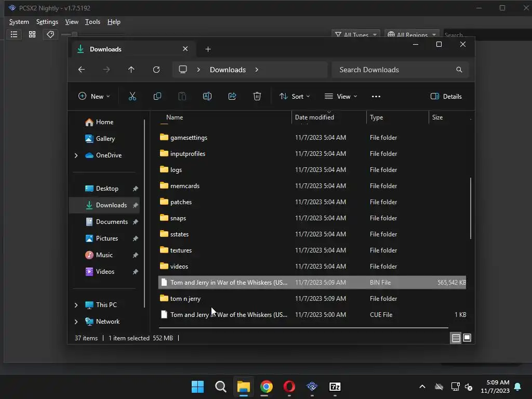The image size is (532, 399).
Task: Open Google Chrome from taskbar
Action: pos(267,387)
